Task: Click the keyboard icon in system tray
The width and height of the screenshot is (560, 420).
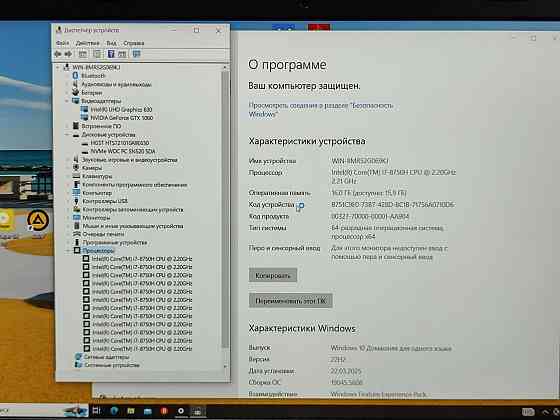Action: 529,412
